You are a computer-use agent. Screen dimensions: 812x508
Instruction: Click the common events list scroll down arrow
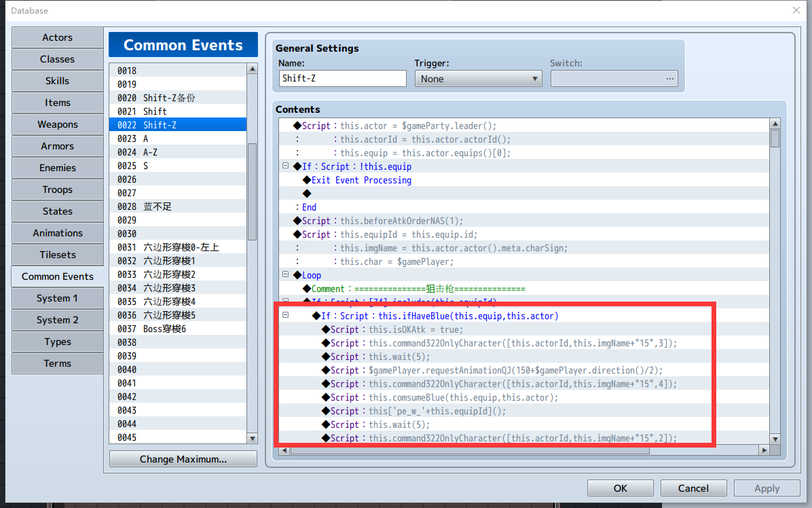tap(252, 439)
